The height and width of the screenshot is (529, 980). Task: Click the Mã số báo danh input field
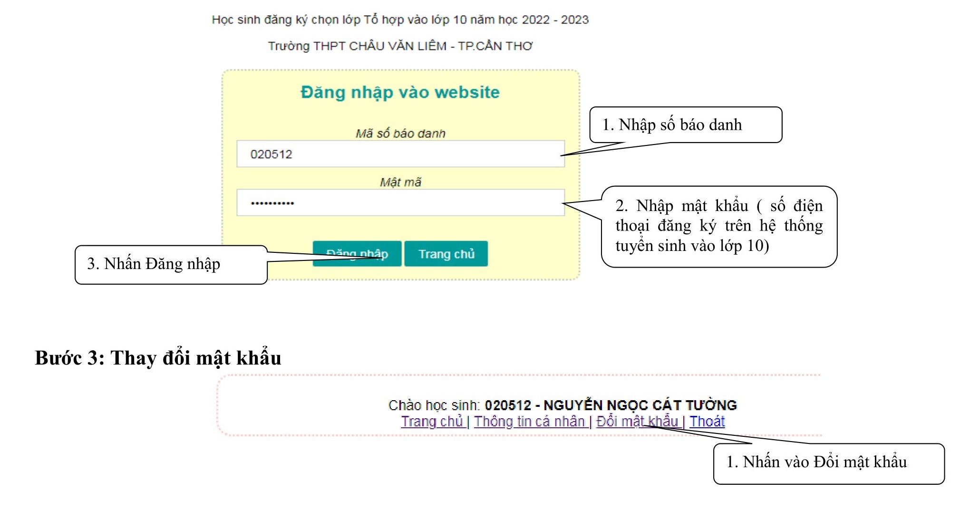[400, 154]
